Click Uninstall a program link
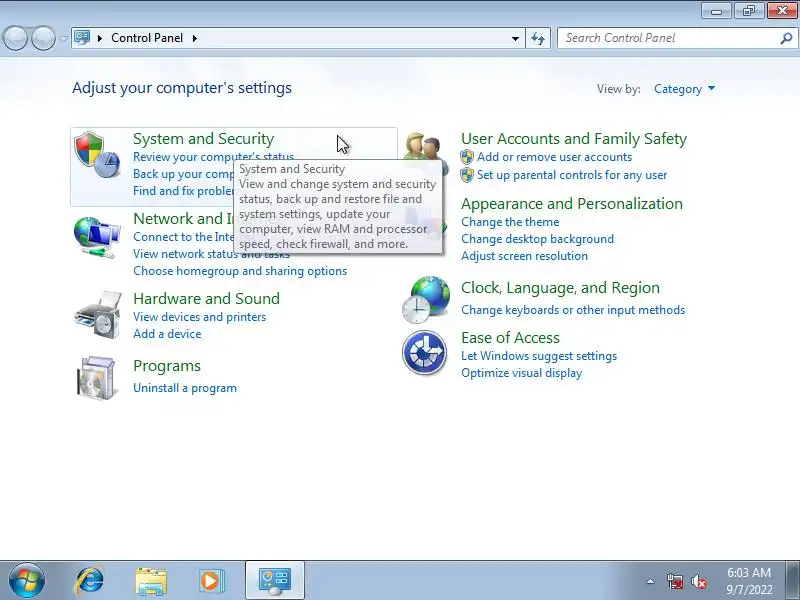 (185, 388)
